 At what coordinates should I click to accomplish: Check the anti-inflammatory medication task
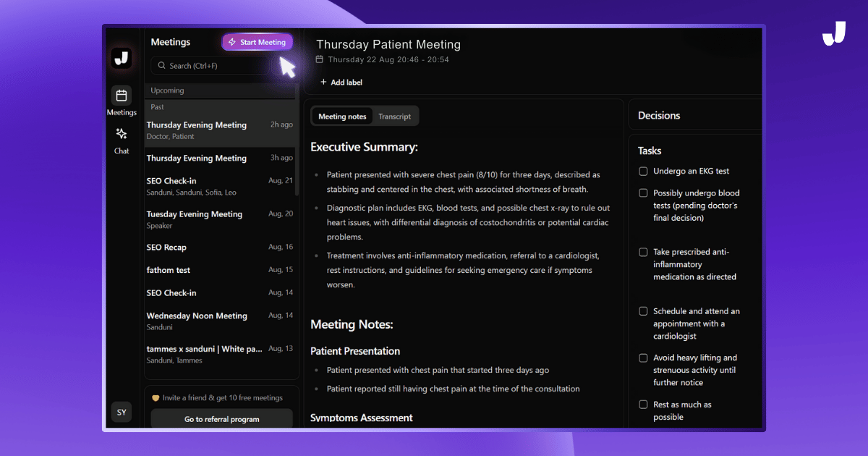(x=643, y=252)
